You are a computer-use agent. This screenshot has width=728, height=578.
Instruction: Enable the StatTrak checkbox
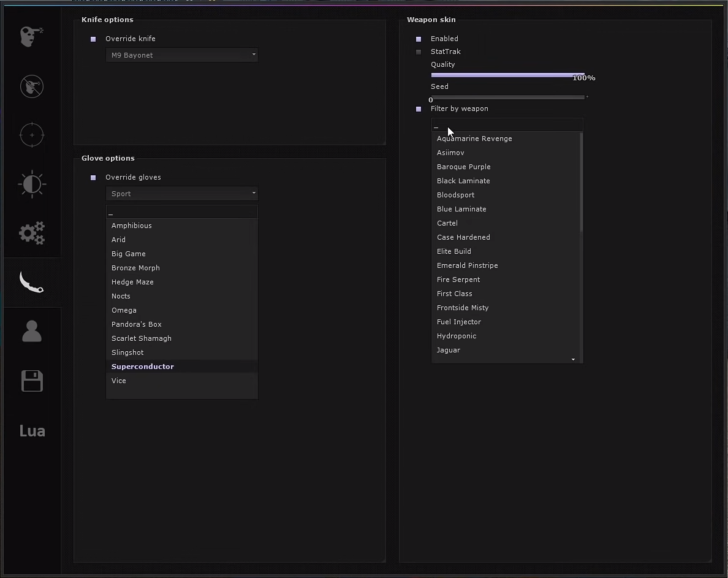419,52
